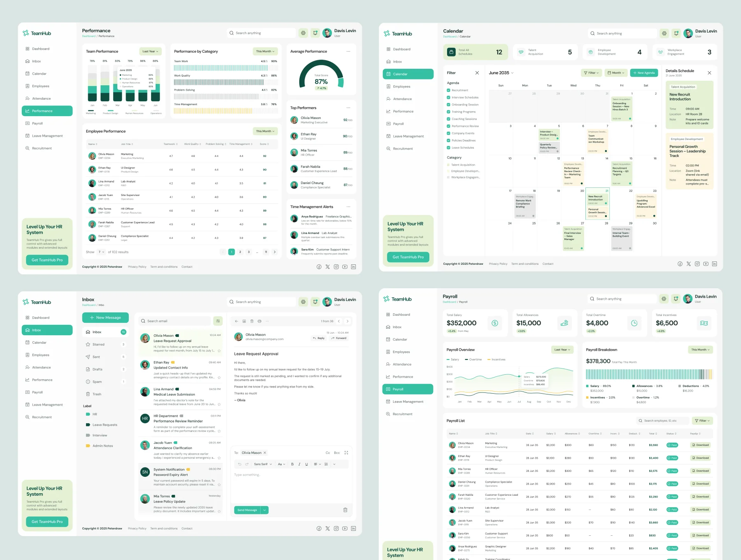Delete the open email using the toolbar trash icon
This screenshot has height=560, width=741.
pyautogui.click(x=252, y=321)
